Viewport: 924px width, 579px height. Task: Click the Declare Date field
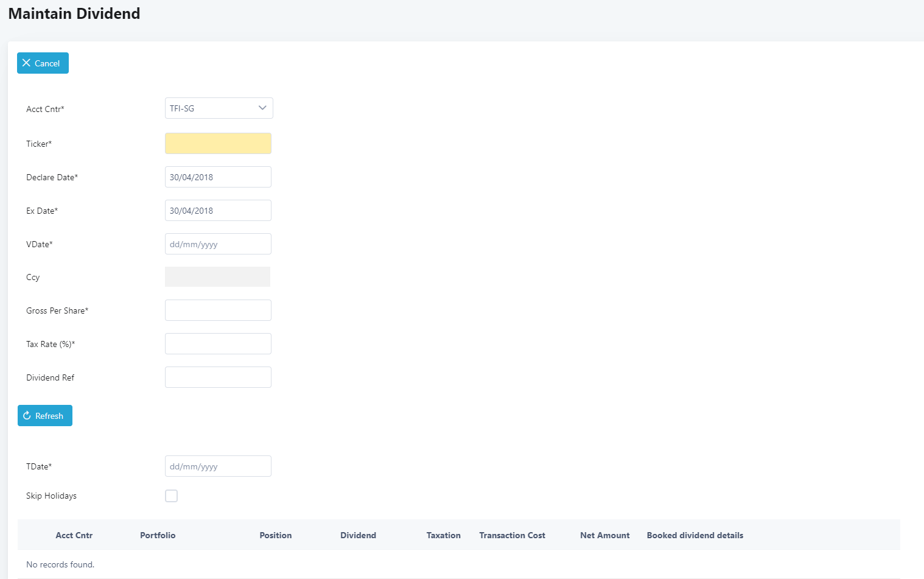218,177
